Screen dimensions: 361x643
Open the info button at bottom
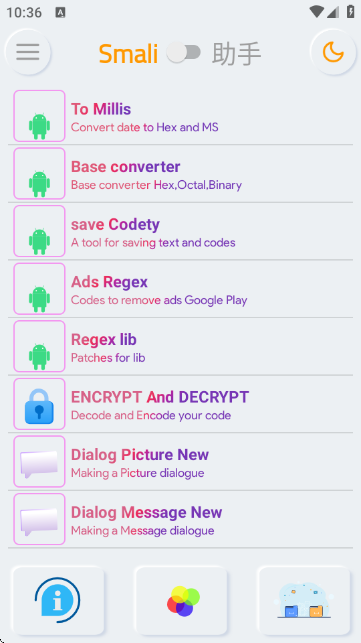58,600
